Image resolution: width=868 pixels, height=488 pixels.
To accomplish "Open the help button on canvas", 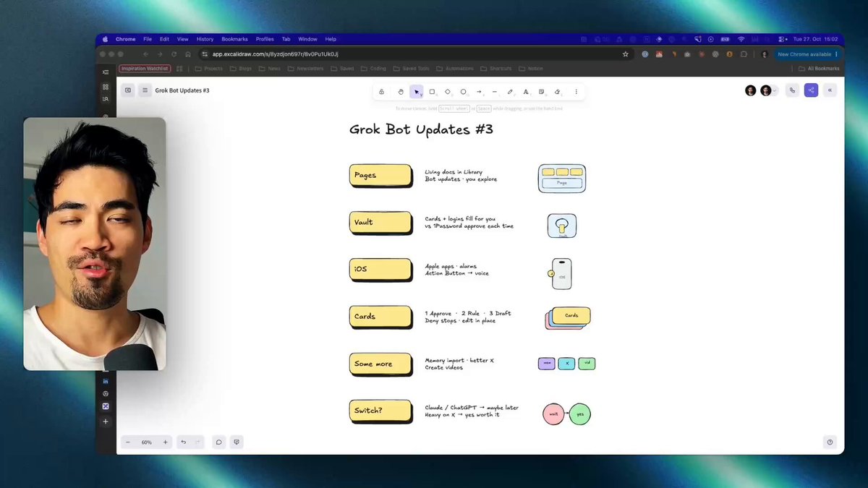I will point(830,442).
